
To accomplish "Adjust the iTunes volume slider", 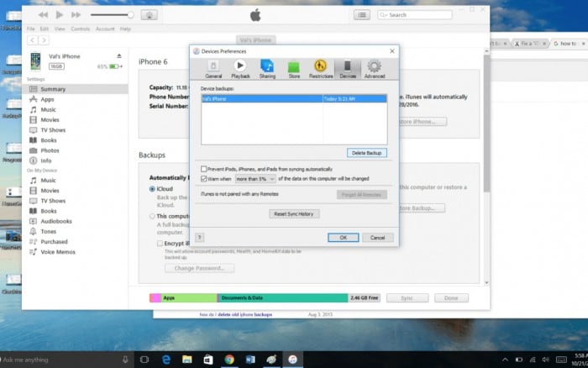I will pos(112,14).
